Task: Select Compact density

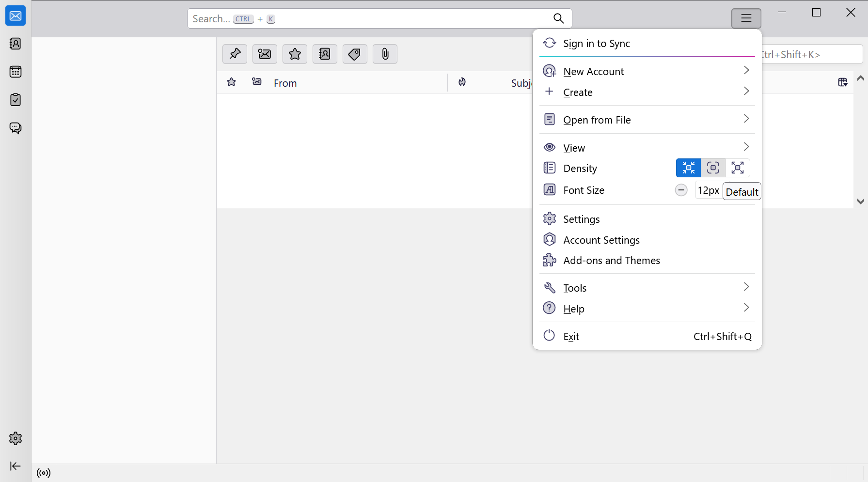Action: pos(689,168)
